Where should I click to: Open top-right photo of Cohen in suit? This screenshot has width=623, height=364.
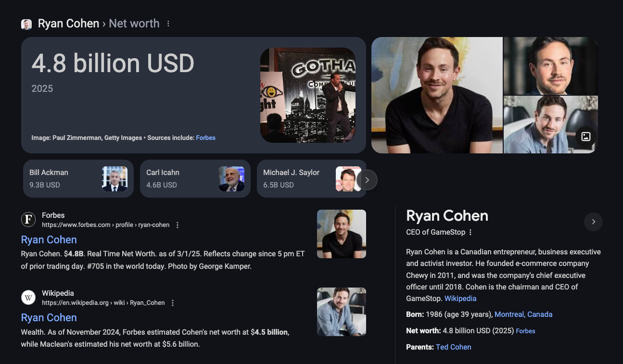551,66
